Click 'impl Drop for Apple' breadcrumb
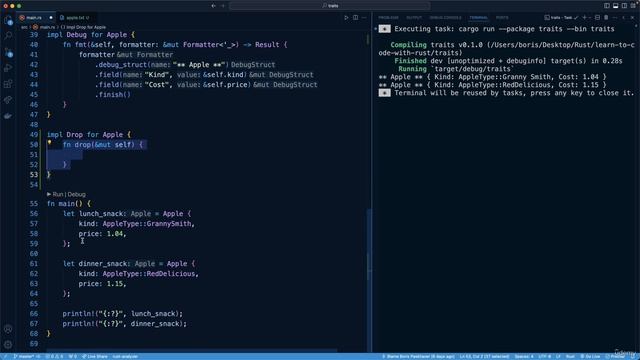Screen dimensions: 640x360 pyautogui.click(x=84, y=27)
